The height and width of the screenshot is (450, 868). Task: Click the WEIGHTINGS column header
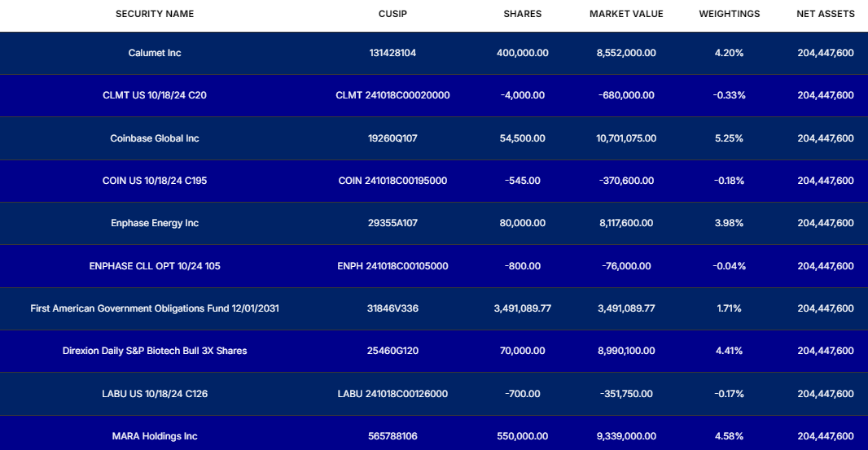click(729, 14)
